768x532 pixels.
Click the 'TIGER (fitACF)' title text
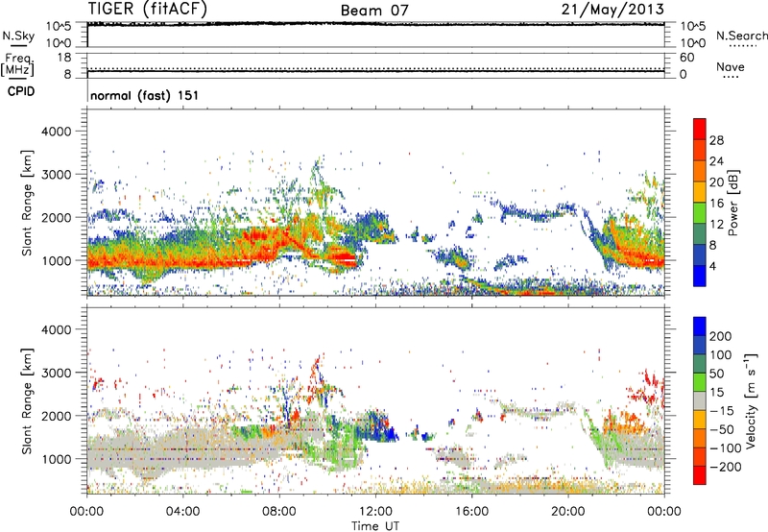[x=148, y=10]
